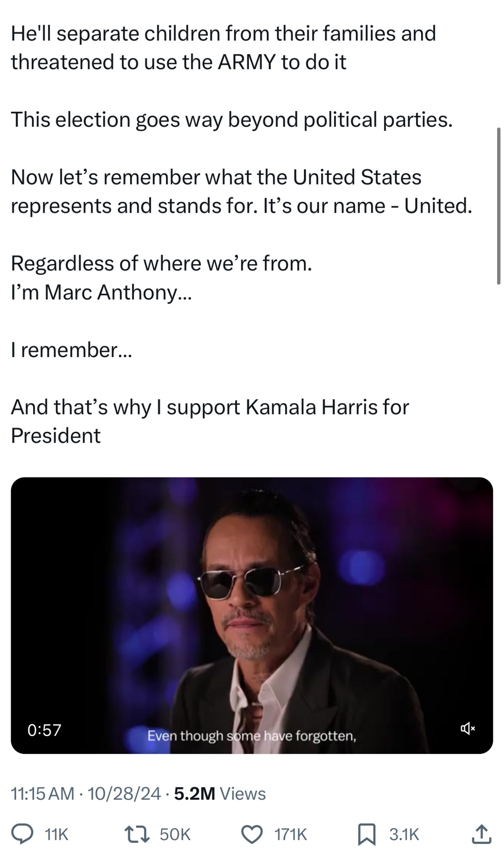Bookmark this post using the bookmark icon

pyautogui.click(x=367, y=834)
